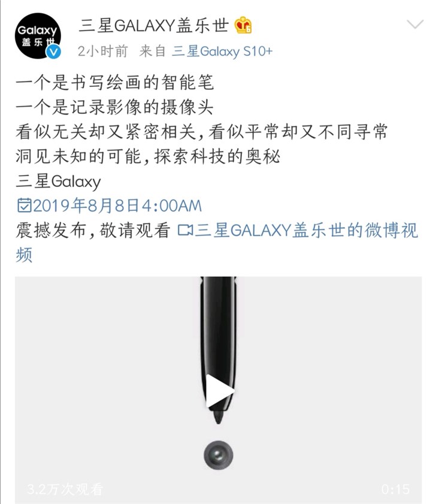Expand the post options chevron
This screenshot has height=504, width=436.
point(415,24)
